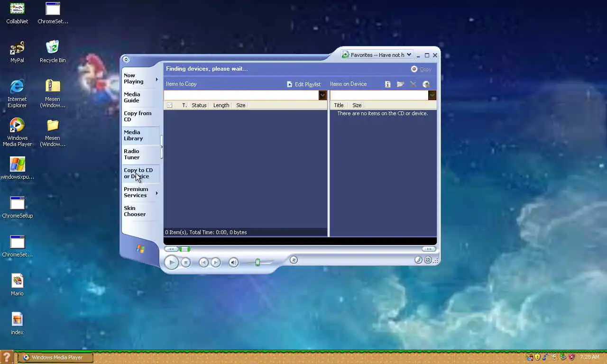Switch to skin mode icon

pyautogui.click(x=428, y=260)
